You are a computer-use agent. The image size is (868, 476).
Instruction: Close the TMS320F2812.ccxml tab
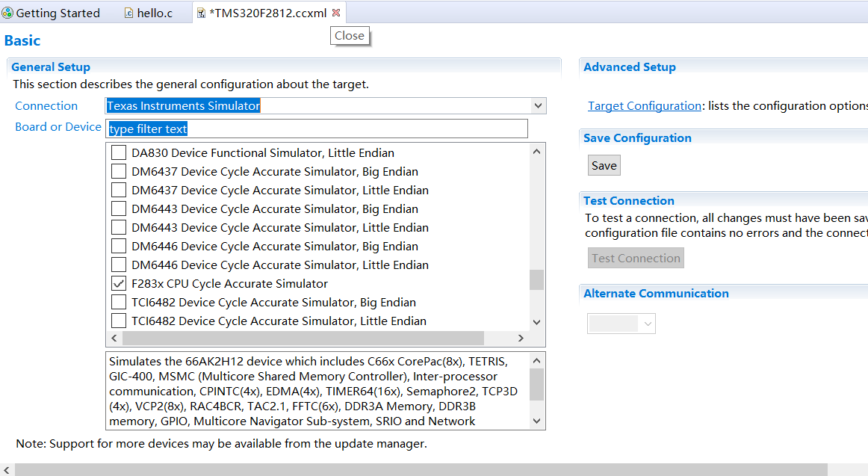coord(336,13)
